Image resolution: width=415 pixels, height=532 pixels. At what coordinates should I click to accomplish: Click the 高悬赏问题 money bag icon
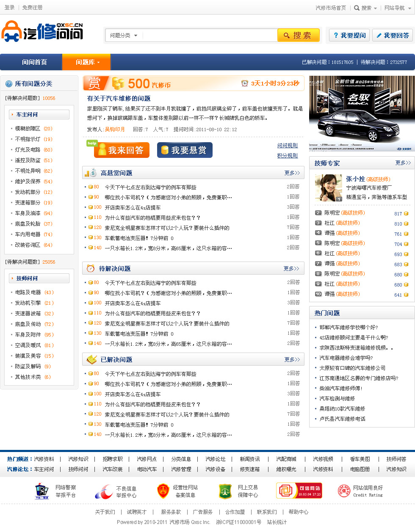click(x=91, y=173)
